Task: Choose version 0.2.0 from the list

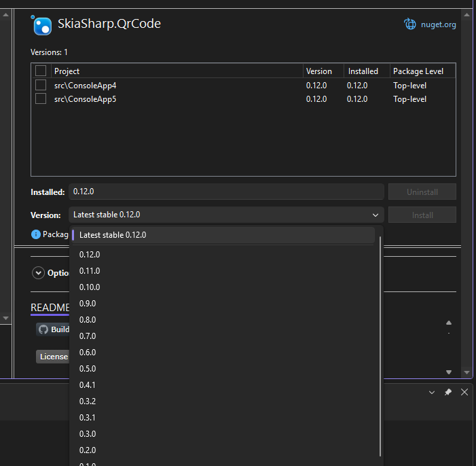Action: pyautogui.click(x=223, y=450)
